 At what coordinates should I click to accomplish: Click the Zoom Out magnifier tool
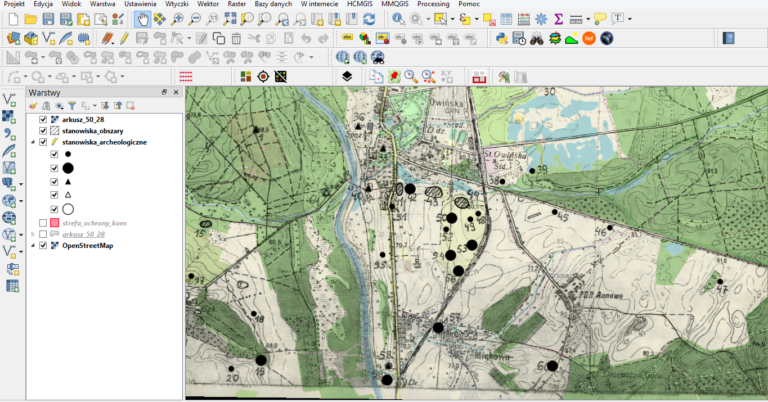(x=195, y=19)
